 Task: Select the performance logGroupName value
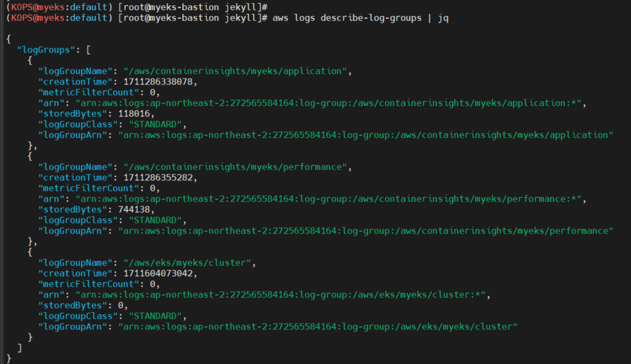pyautogui.click(x=237, y=167)
